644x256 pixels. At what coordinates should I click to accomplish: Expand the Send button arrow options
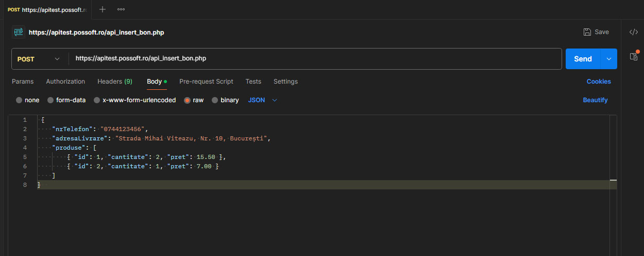[x=609, y=59]
